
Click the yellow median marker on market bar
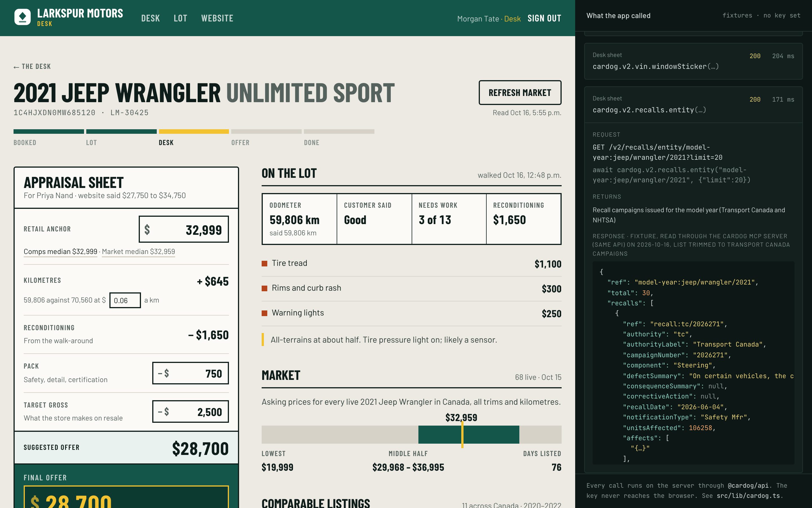pos(462,435)
